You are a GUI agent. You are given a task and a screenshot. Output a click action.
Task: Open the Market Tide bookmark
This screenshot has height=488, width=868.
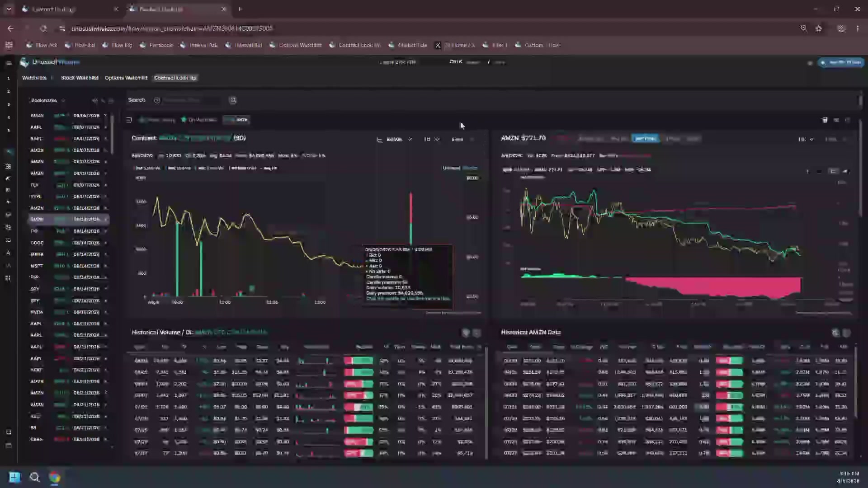408,45
